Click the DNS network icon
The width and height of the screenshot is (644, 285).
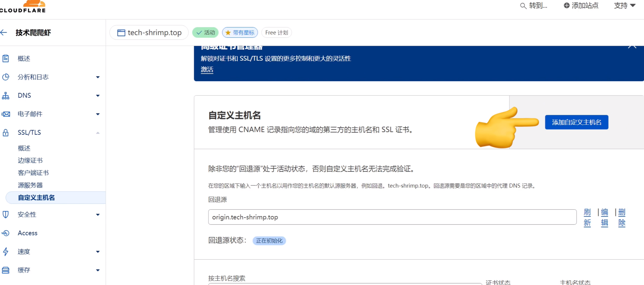pos(6,96)
